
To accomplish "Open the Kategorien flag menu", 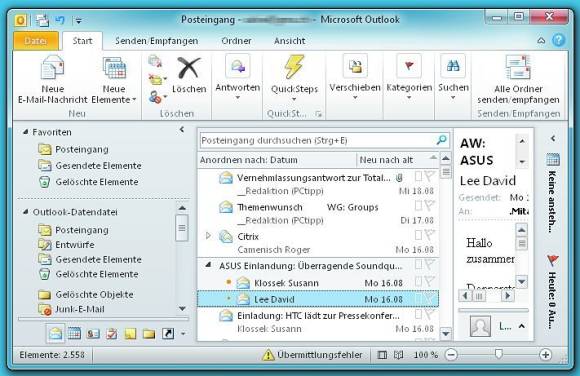I will (409, 77).
